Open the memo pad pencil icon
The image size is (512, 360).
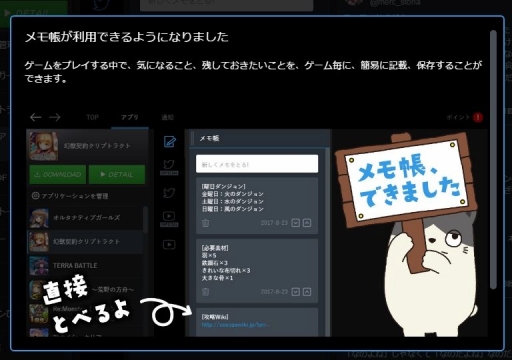coord(170,142)
